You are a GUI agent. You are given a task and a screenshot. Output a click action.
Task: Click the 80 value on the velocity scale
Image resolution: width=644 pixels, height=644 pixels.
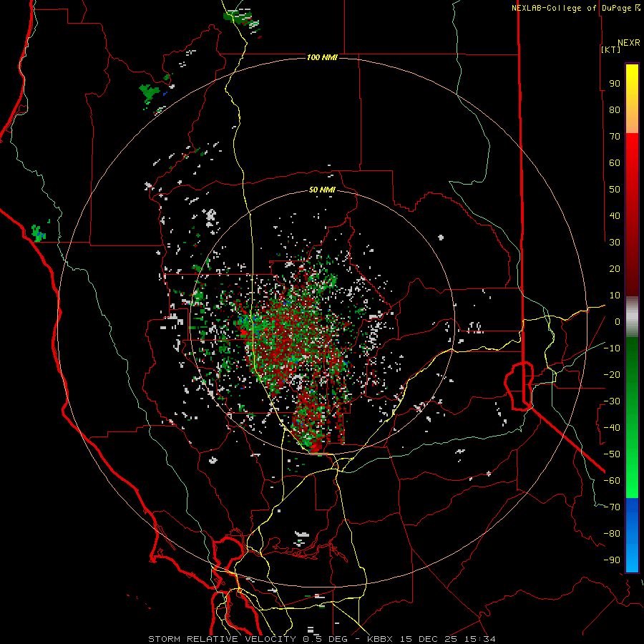[615, 109]
